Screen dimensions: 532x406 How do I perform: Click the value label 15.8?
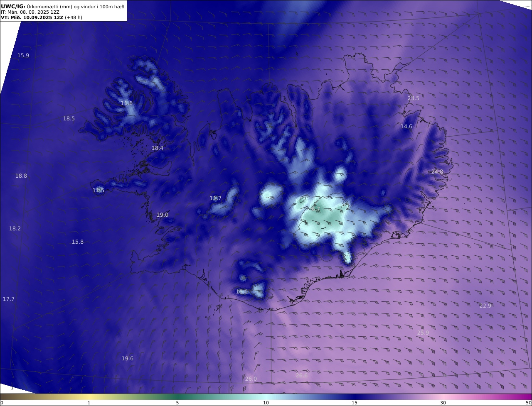tap(78, 242)
